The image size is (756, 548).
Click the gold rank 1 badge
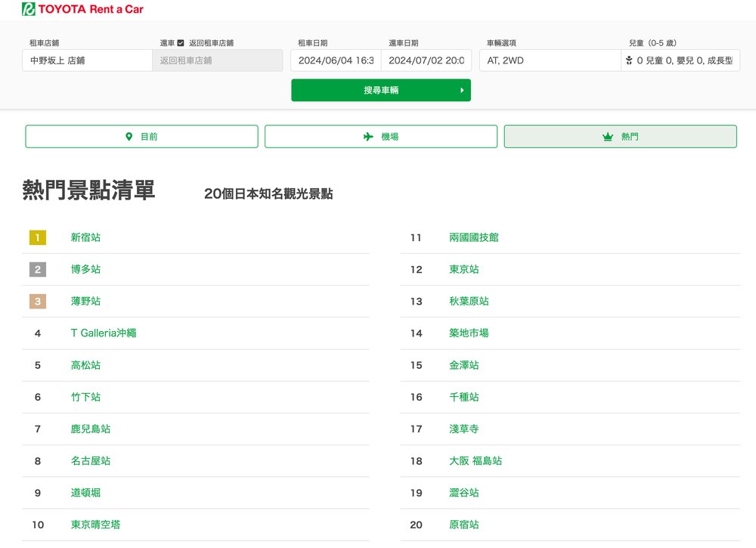pos(38,237)
